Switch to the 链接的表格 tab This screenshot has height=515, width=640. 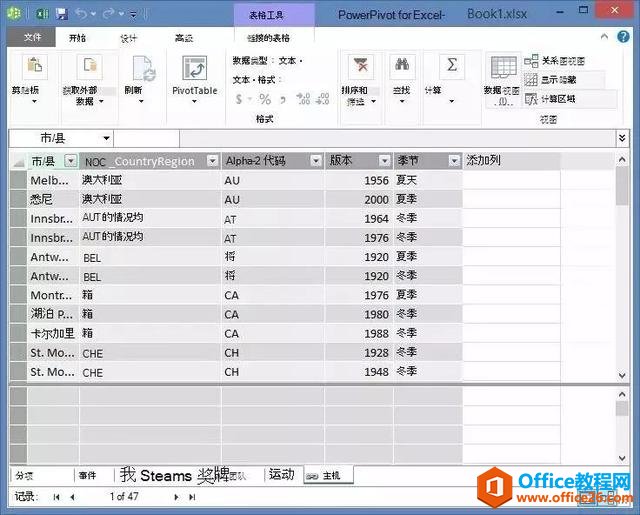coord(268,38)
